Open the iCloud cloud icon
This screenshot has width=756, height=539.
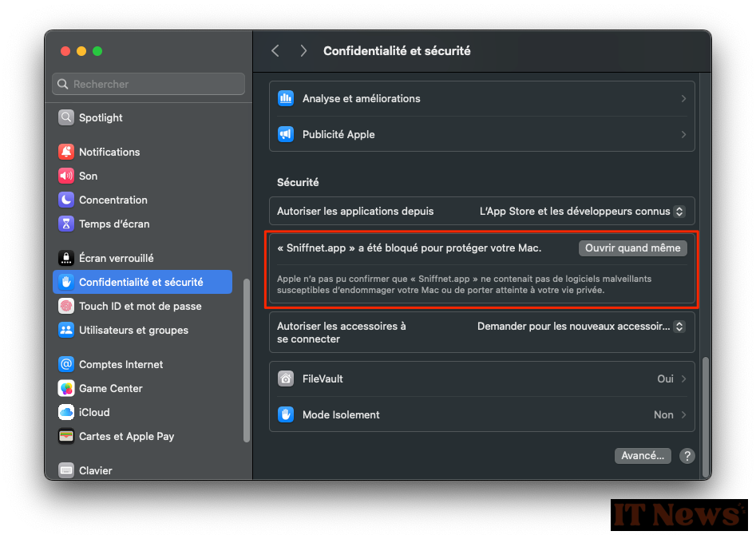click(x=66, y=412)
